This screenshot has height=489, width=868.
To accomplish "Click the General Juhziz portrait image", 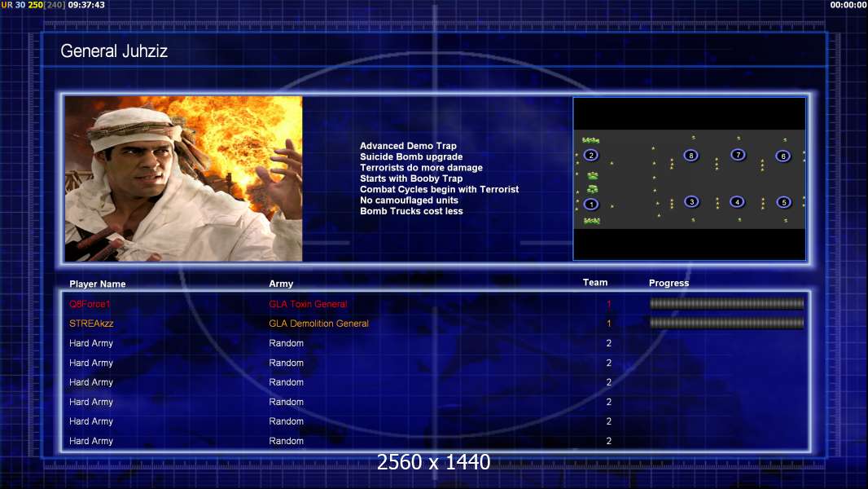I will (183, 178).
